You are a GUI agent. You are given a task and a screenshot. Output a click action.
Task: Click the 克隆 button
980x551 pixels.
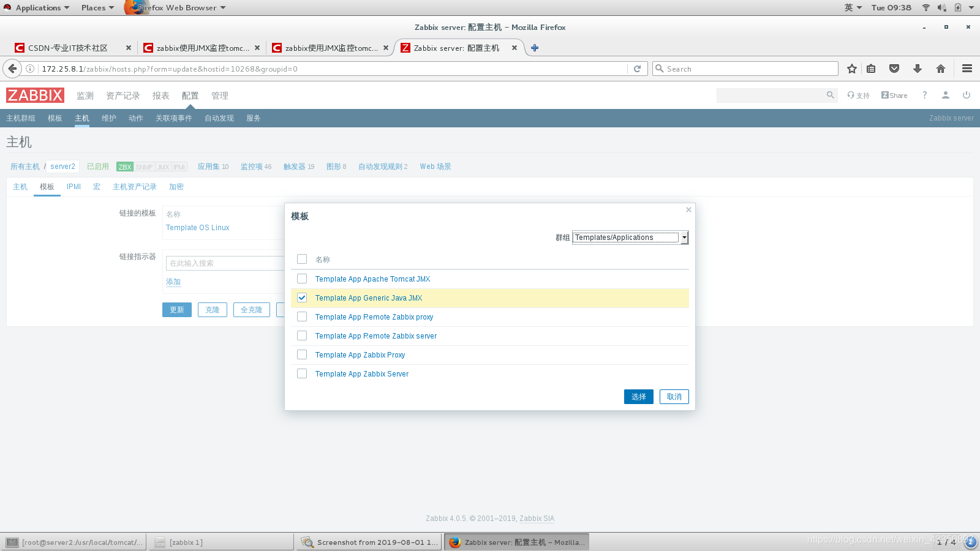[213, 310]
